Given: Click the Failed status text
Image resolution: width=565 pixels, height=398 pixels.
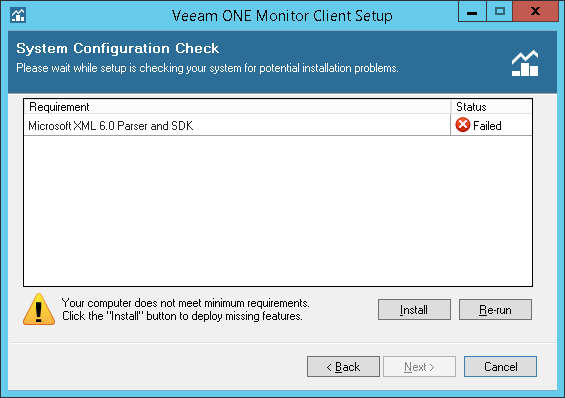Looking at the screenshot, I should pyautogui.click(x=487, y=126).
